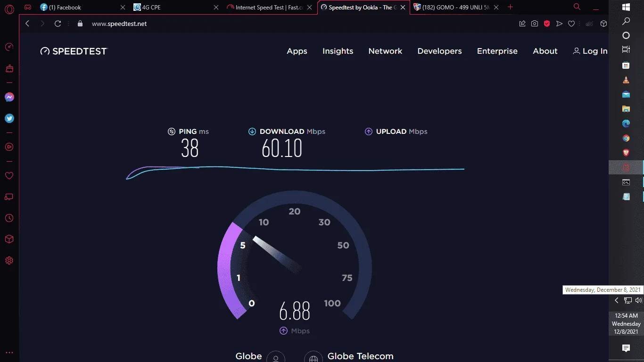Open the Apps menu on Speedtest

click(x=297, y=51)
